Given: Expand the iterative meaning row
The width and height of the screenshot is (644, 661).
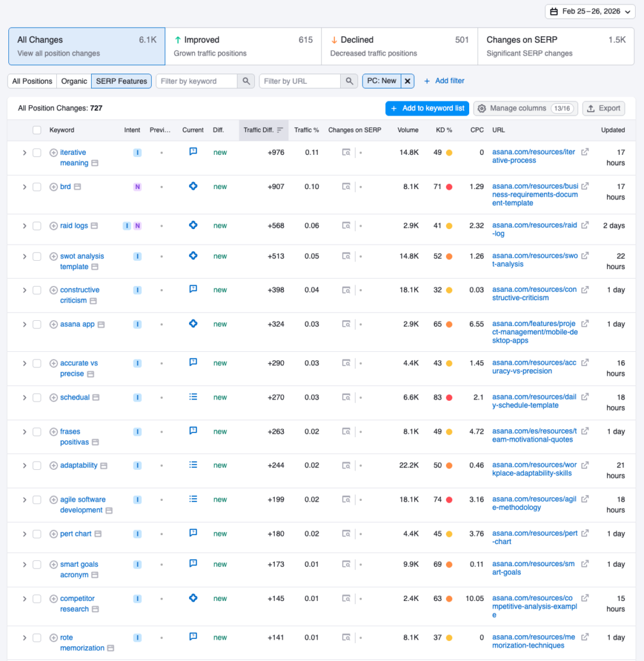Looking at the screenshot, I should (x=25, y=153).
